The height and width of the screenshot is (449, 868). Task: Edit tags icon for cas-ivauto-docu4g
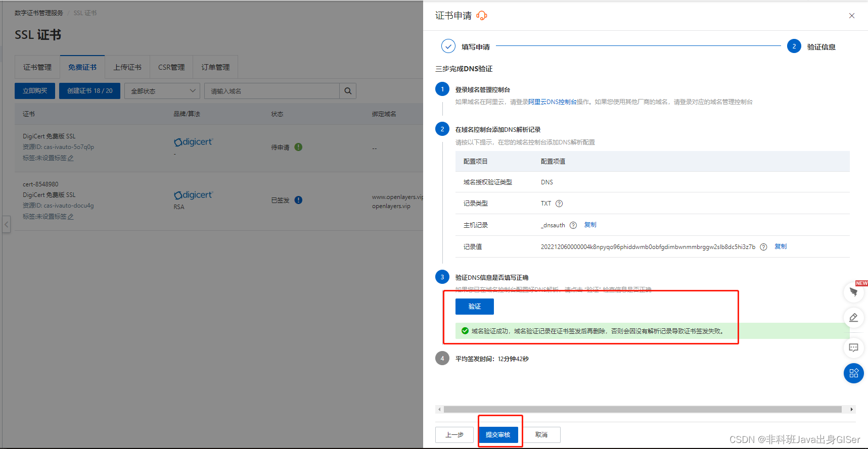(x=71, y=217)
